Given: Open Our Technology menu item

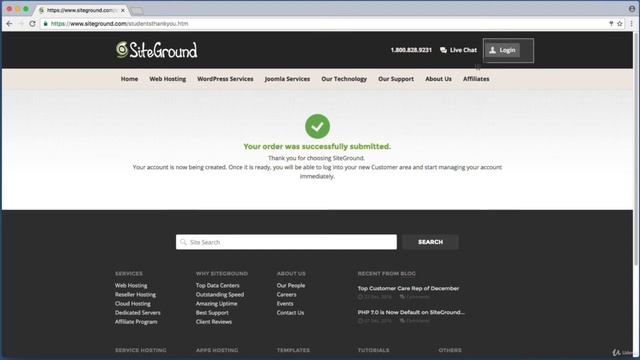Looking at the screenshot, I should [344, 79].
